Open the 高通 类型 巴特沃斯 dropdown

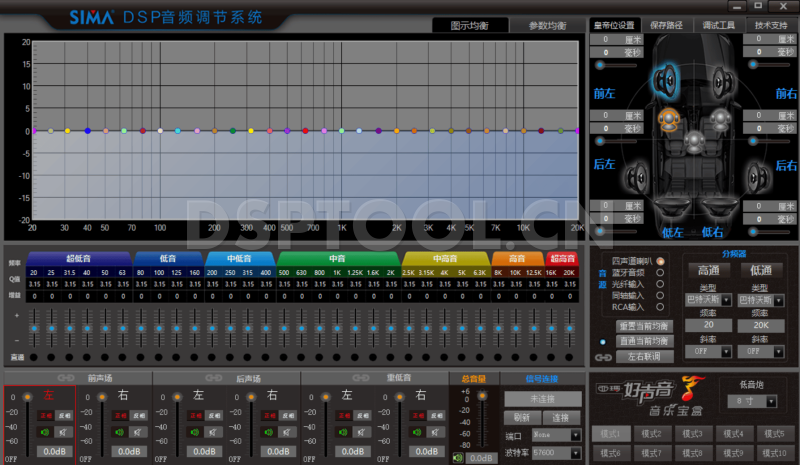point(708,300)
